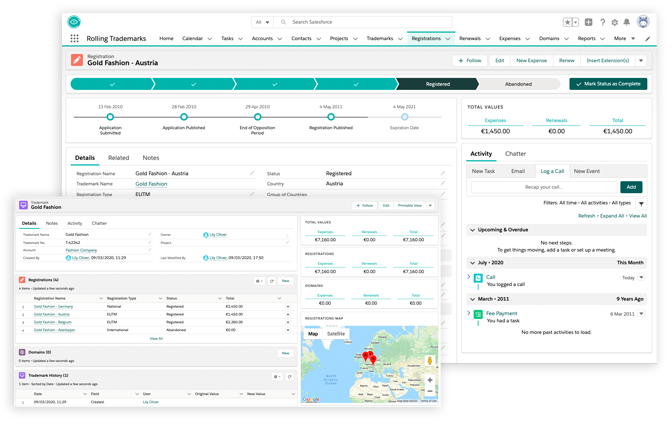Select the Email activity tab

tap(518, 171)
